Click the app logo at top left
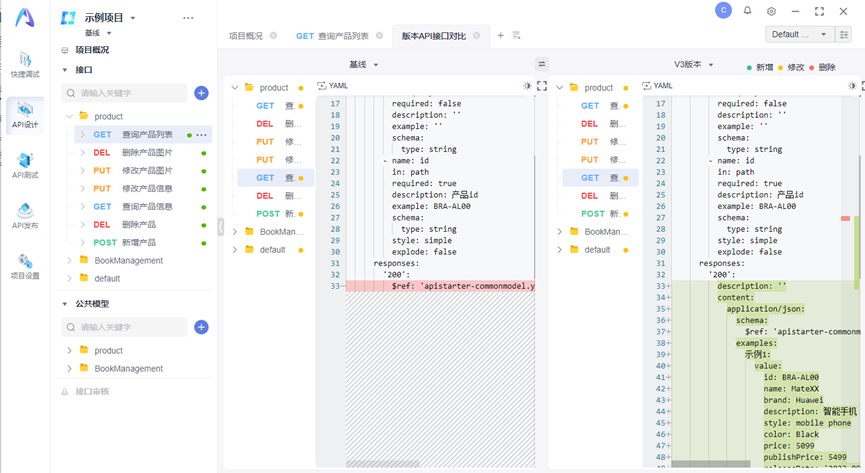 pyautogui.click(x=25, y=18)
